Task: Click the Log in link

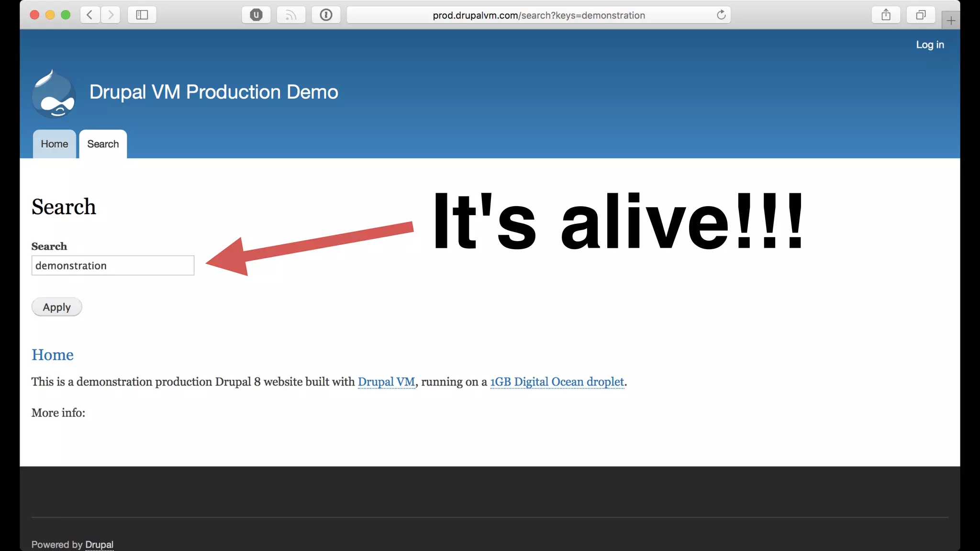Action: coord(930,44)
